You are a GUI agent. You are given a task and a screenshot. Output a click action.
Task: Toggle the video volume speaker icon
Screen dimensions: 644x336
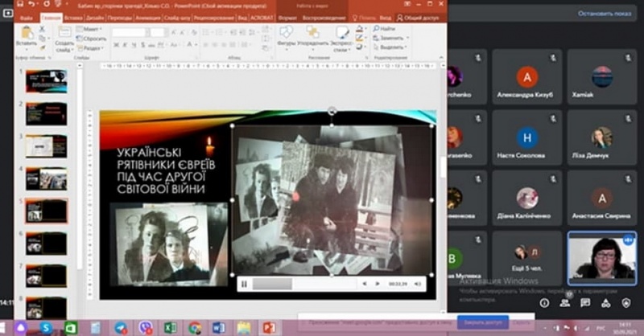tap(418, 284)
